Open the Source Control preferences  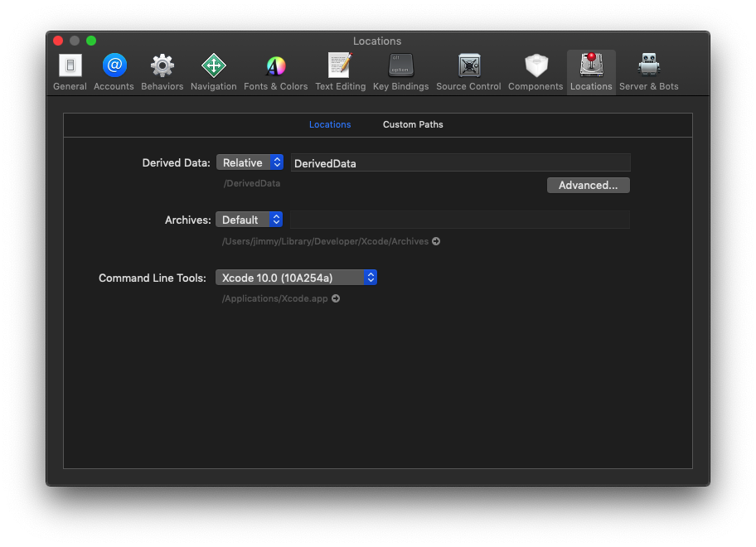coord(468,72)
